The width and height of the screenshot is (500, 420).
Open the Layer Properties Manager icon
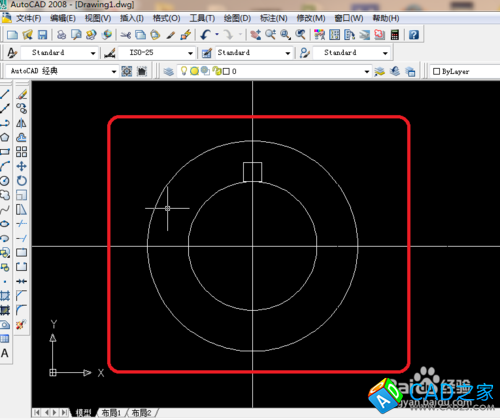(x=169, y=71)
